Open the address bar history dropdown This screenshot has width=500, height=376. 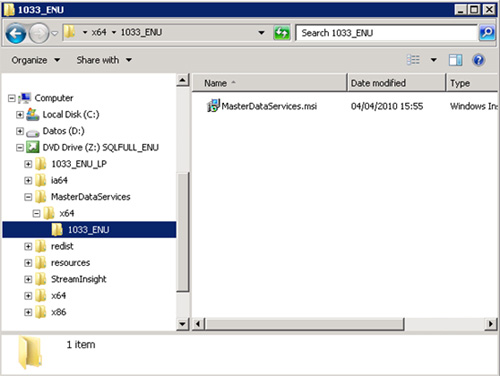click(262, 33)
